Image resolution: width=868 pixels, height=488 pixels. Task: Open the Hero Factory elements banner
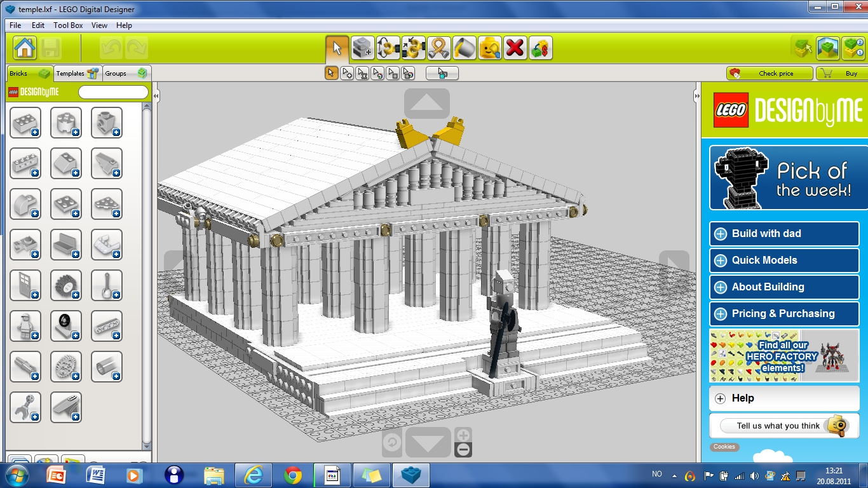784,356
